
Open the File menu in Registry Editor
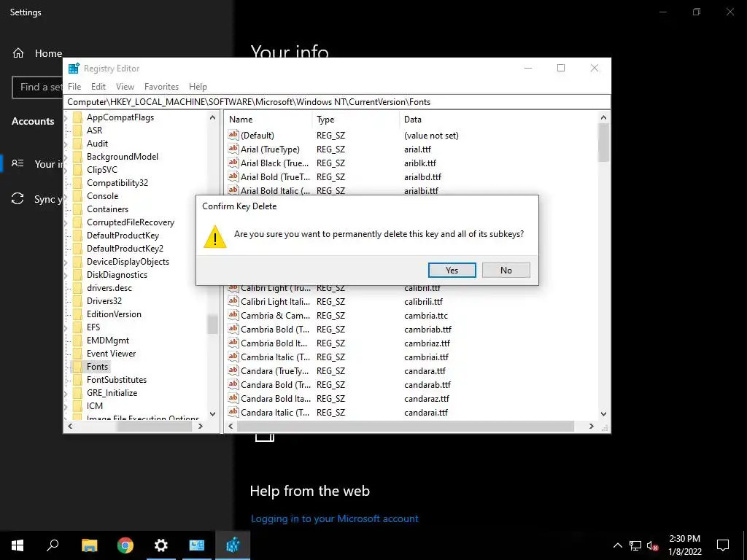pos(74,87)
